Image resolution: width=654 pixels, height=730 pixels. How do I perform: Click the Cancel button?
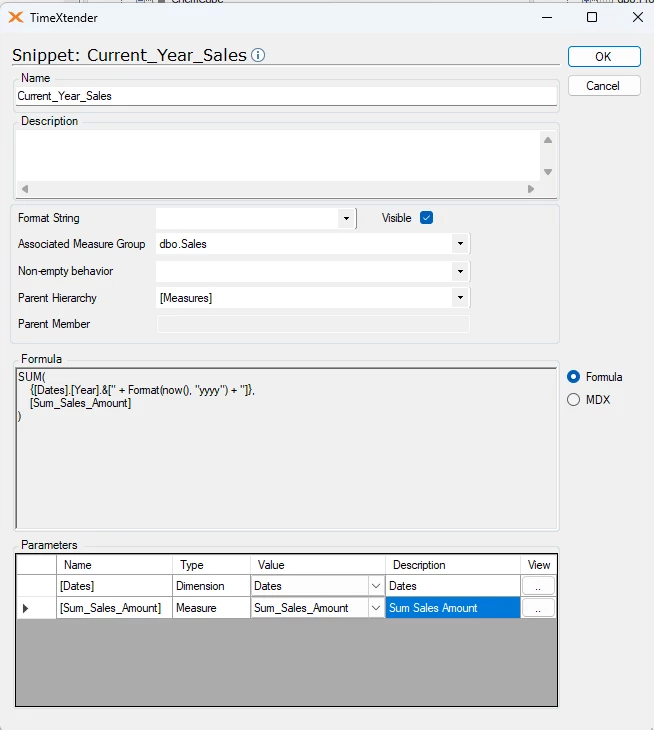(604, 86)
